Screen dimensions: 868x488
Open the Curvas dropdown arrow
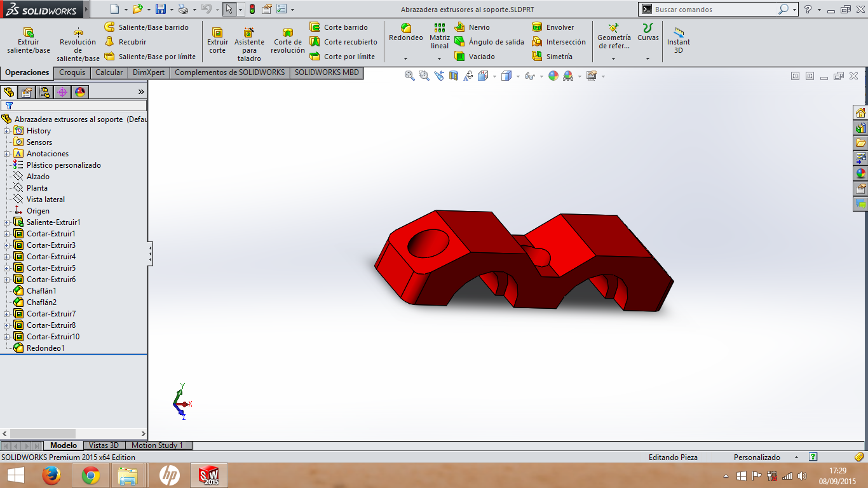(x=648, y=58)
